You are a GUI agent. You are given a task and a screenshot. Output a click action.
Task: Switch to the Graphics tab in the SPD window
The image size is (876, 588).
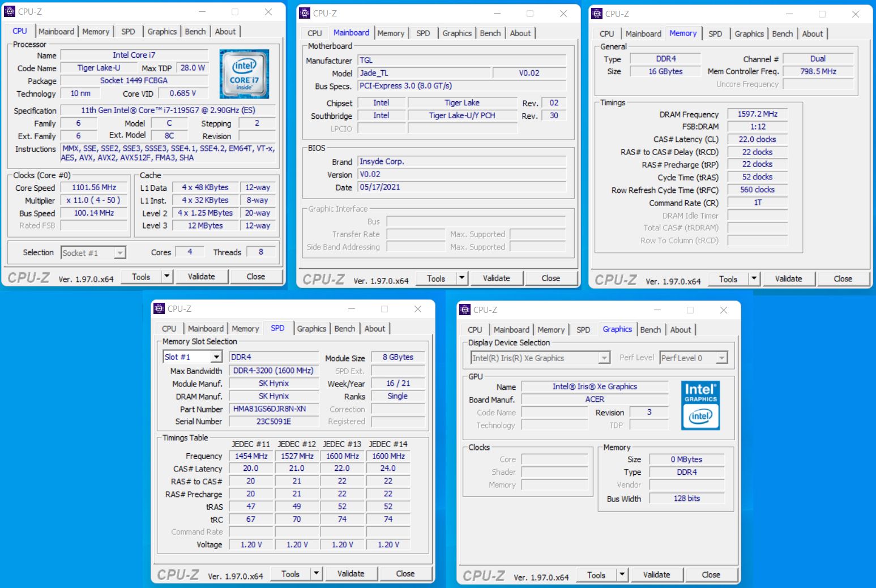click(311, 329)
